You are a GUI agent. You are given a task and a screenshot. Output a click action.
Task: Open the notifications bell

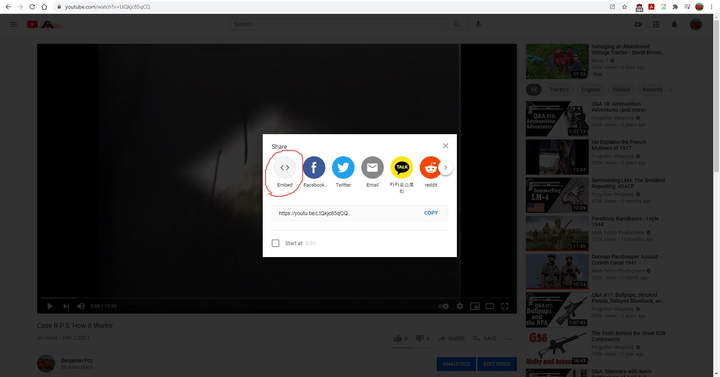tap(674, 24)
